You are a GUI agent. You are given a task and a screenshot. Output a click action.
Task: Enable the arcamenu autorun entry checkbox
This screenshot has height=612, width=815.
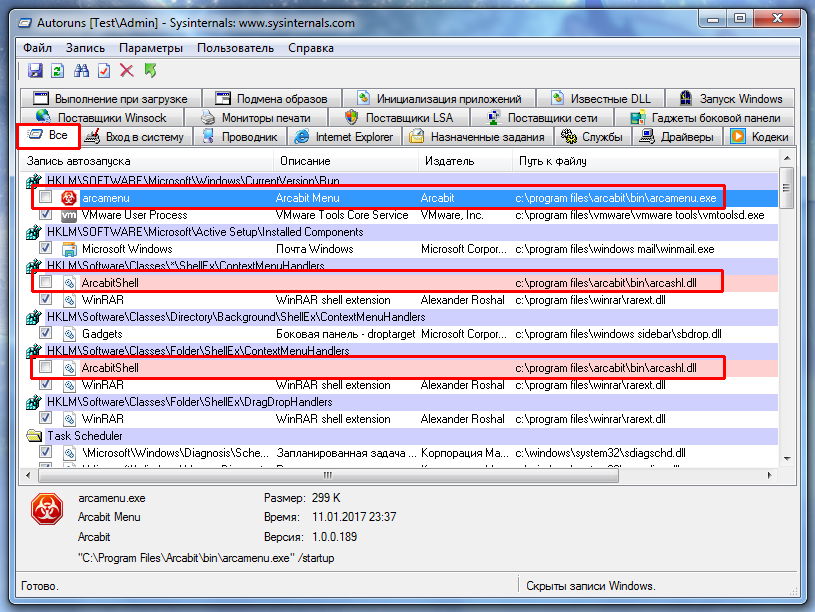click(46, 197)
